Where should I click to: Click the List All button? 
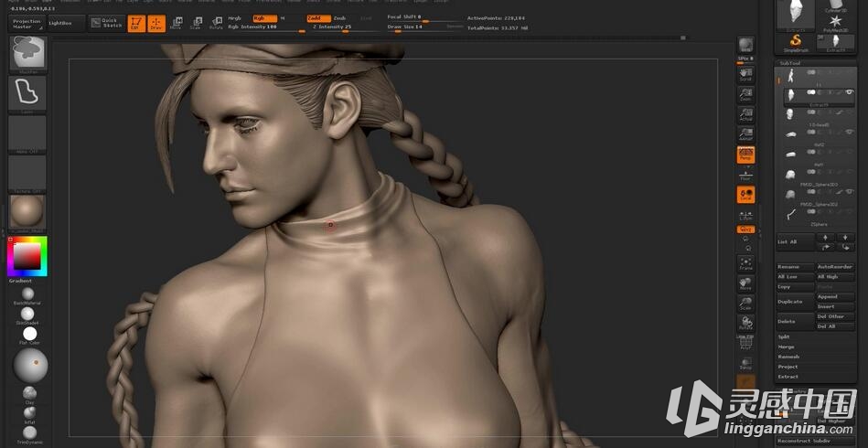click(x=796, y=242)
